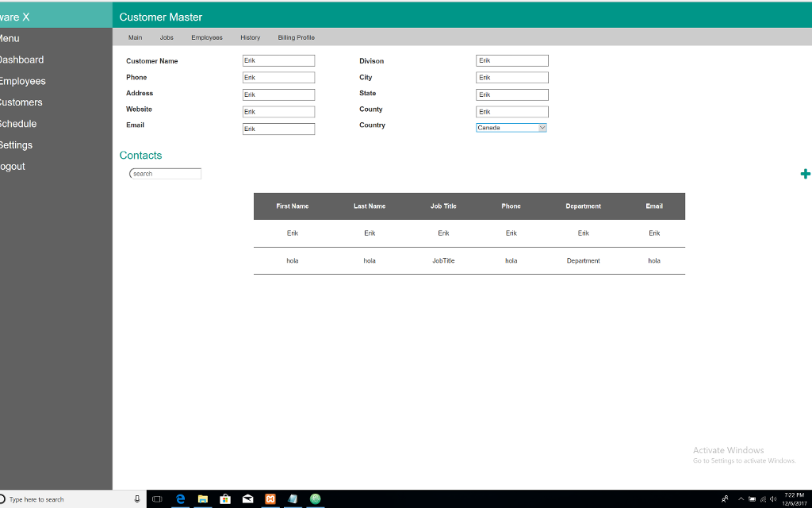Viewport: 812px width, 508px height.
Task: Open Settings from the sidebar
Action: coord(16,144)
